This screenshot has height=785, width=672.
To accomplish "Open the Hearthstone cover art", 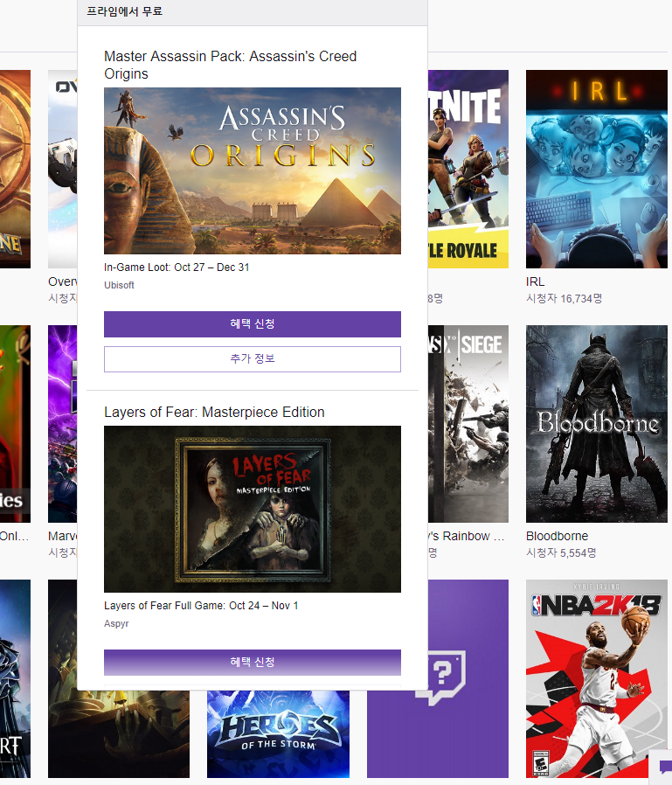I will coord(15,170).
